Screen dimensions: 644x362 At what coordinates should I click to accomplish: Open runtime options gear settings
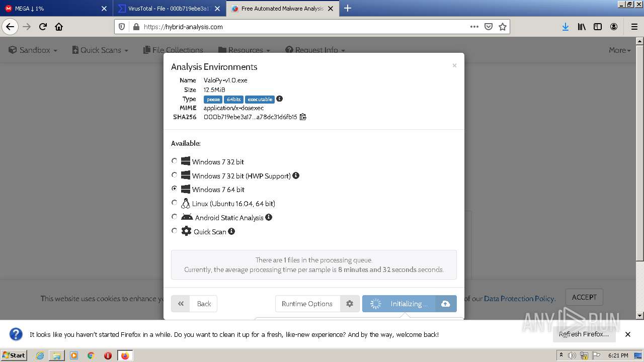pos(350,304)
